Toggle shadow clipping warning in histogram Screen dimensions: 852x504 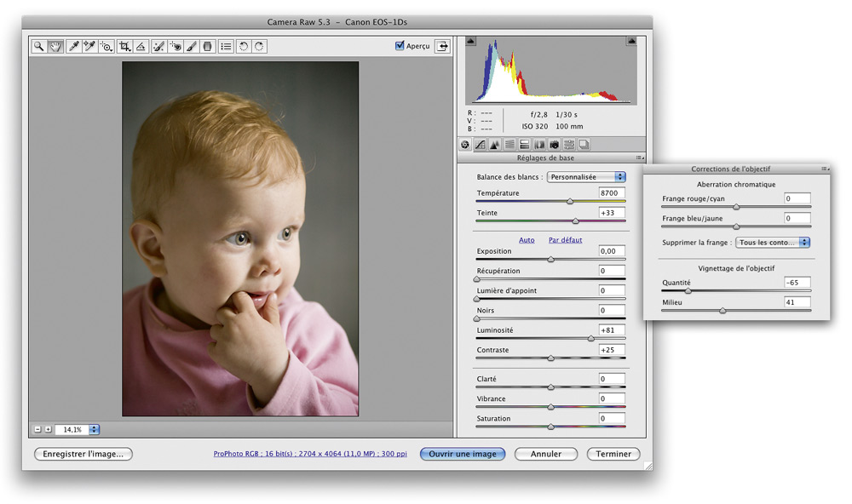470,41
